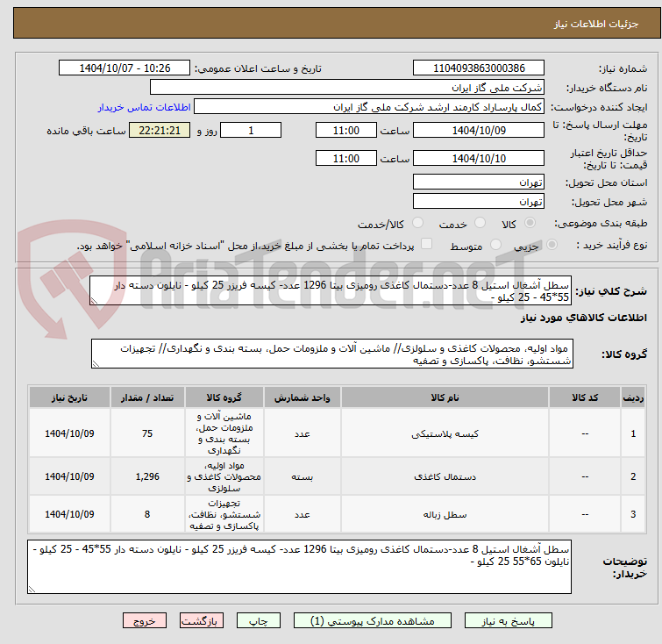Click the واحد شمارش column header

coord(303,397)
